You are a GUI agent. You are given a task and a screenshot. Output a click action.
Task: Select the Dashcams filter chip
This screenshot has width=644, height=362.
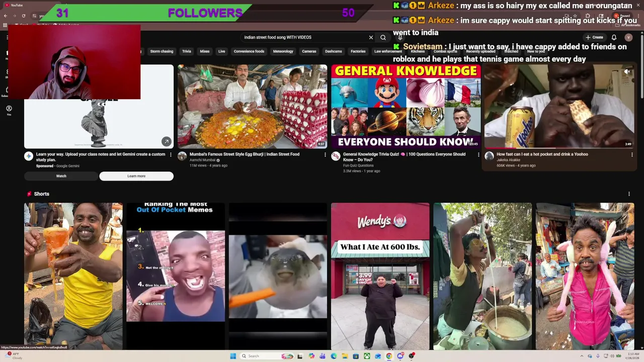334,51
